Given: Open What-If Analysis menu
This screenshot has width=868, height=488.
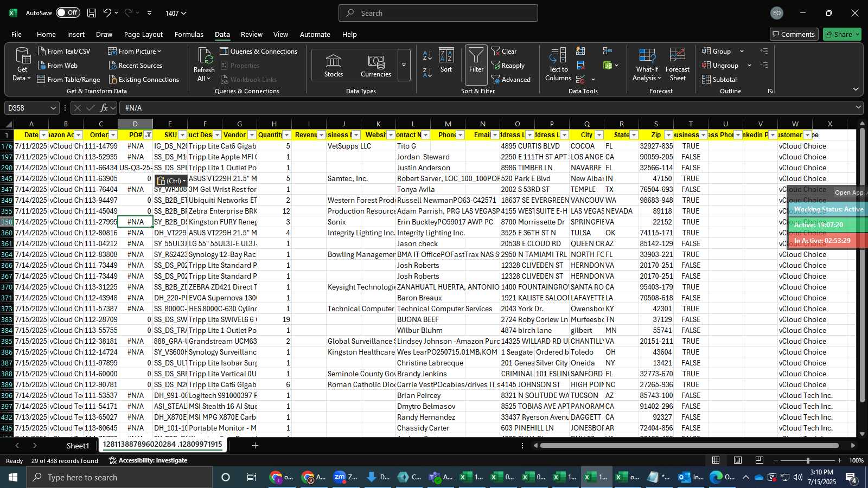Looking at the screenshot, I should pyautogui.click(x=647, y=65).
